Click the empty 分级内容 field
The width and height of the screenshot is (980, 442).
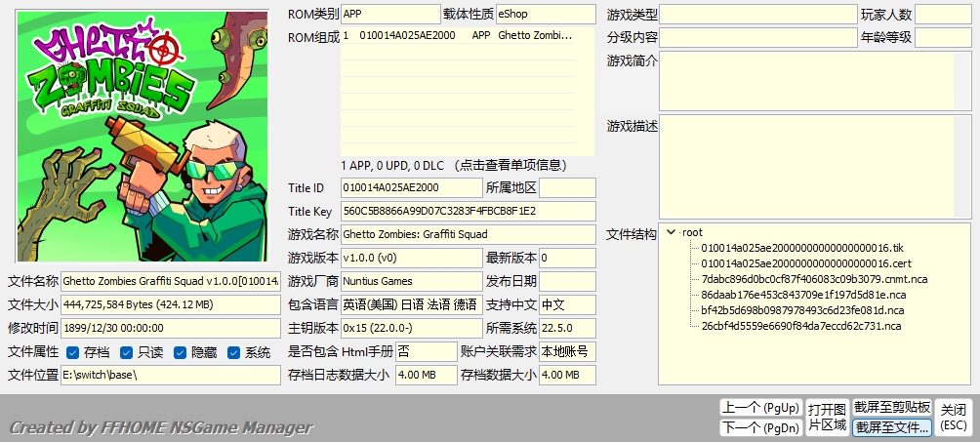(x=758, y=37)
